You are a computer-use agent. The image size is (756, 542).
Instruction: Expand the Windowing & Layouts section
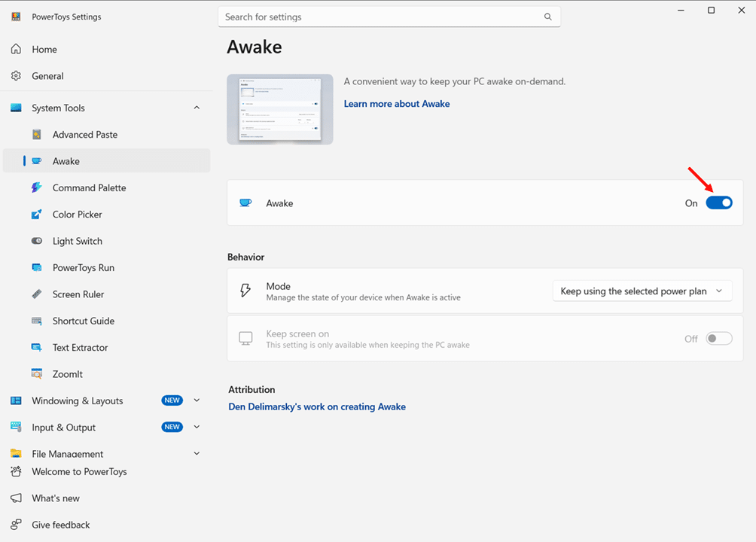coord(197,400)
